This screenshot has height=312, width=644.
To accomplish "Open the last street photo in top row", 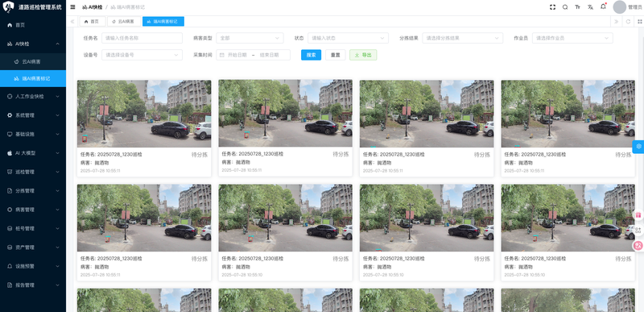I will tap(568, 114).
